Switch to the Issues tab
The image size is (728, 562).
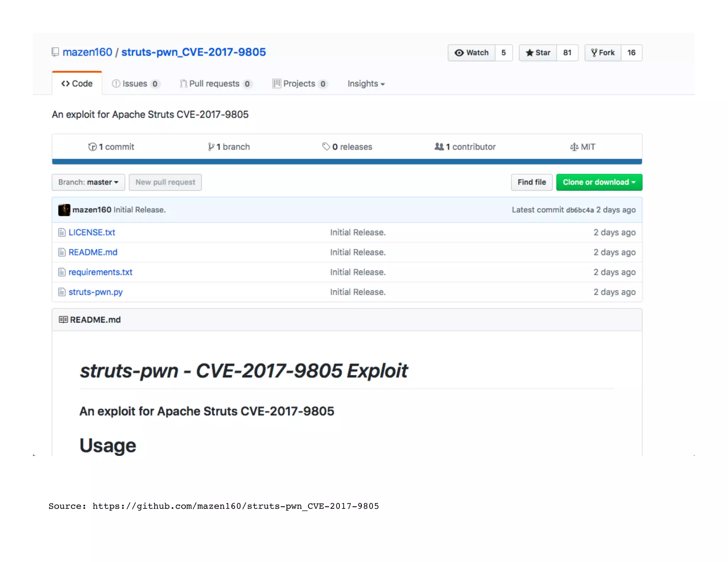(136, 83)
